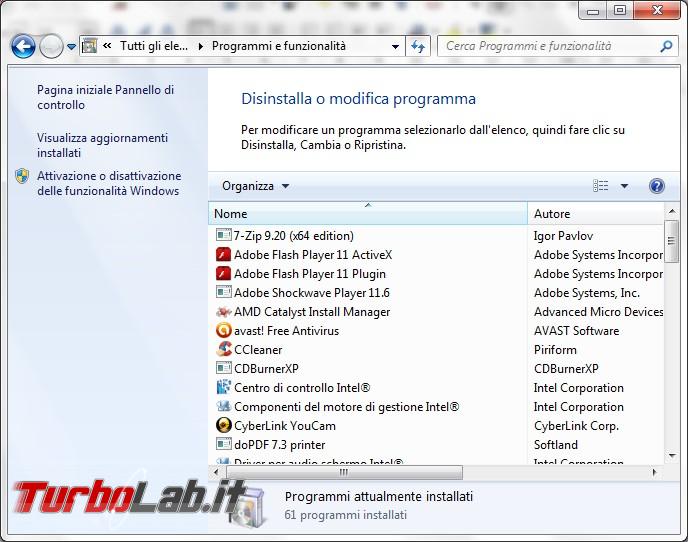The image size is (688, 542).
Task: Click the horizontal scrollbar left arrow
Action: pos(216,473)
